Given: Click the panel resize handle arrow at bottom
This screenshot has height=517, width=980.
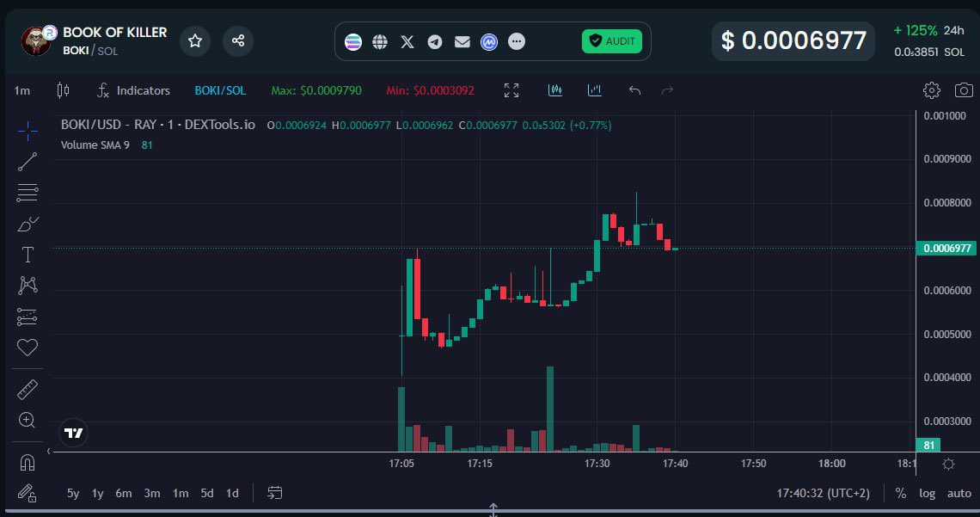Looking at the screenshot, I should pos(493,510).
